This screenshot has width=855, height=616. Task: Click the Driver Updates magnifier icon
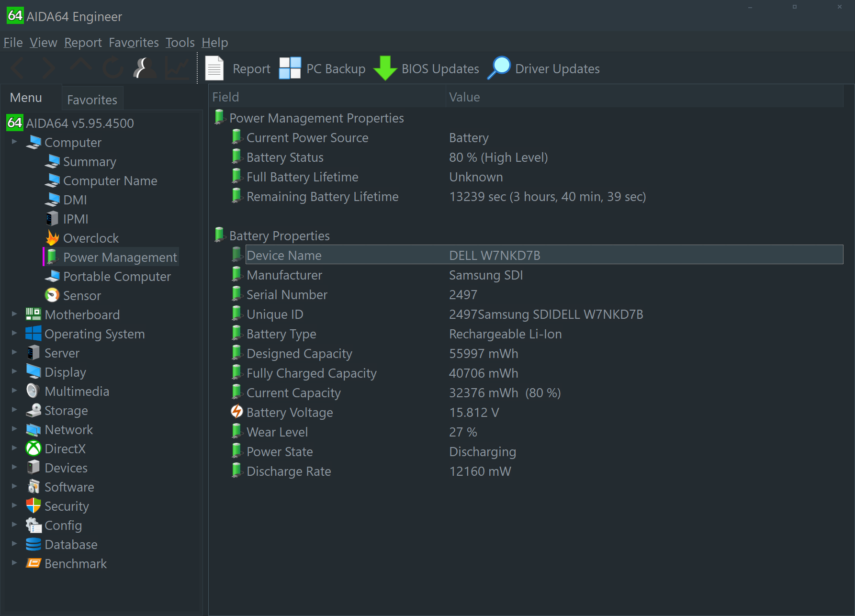(x=499, y=68)
